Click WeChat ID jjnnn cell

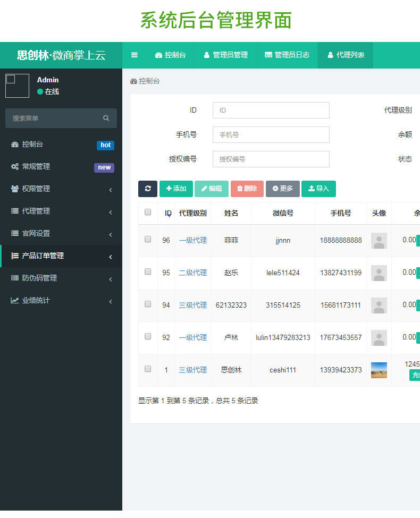pos(283,241)
